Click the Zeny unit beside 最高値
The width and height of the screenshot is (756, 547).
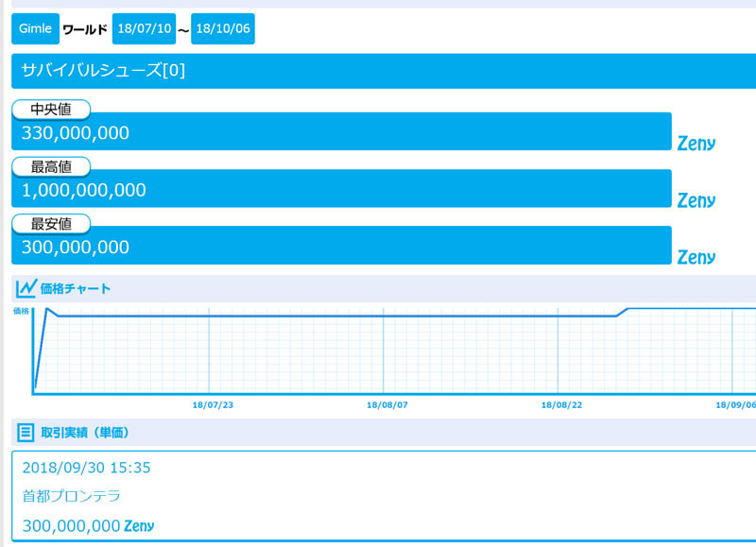point(696,200)
